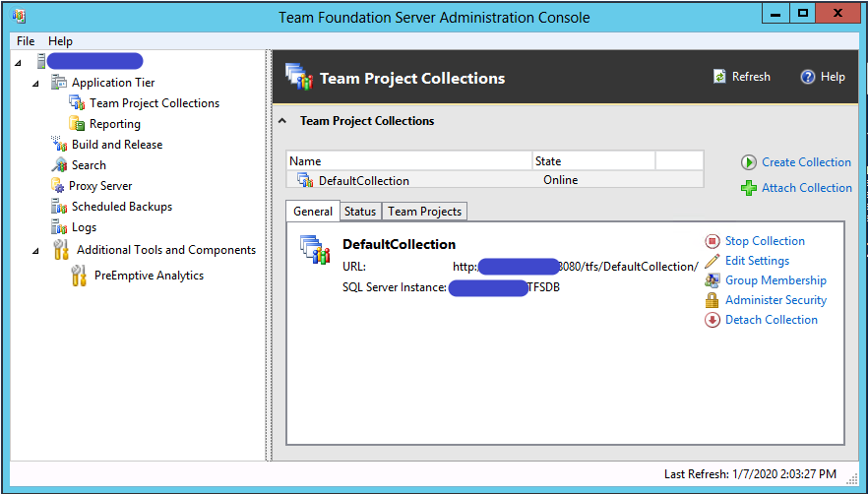Click the Proxy Server icon
Image resolution: width=868 pixels, height=494 pixels.
(x=57, y=186)
